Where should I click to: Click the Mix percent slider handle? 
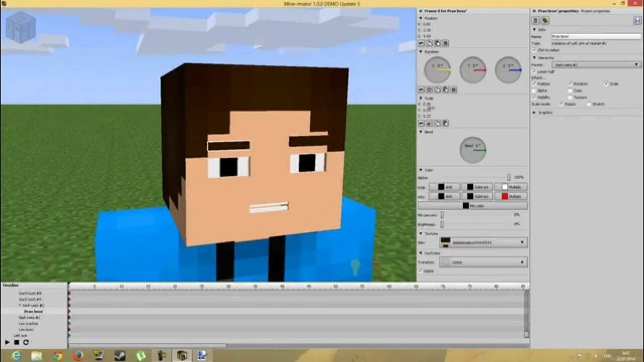pyautogui.click(x=442, y=215)
